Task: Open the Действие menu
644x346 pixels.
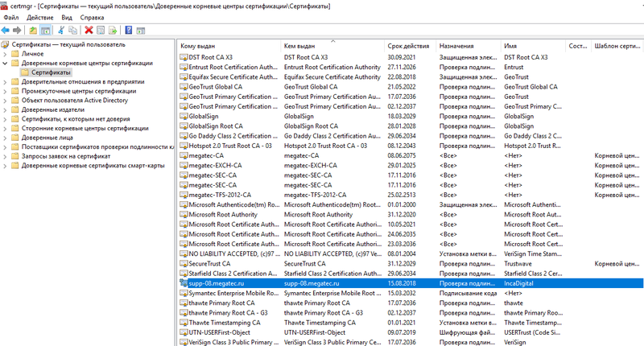Action: tap(40, 17)
